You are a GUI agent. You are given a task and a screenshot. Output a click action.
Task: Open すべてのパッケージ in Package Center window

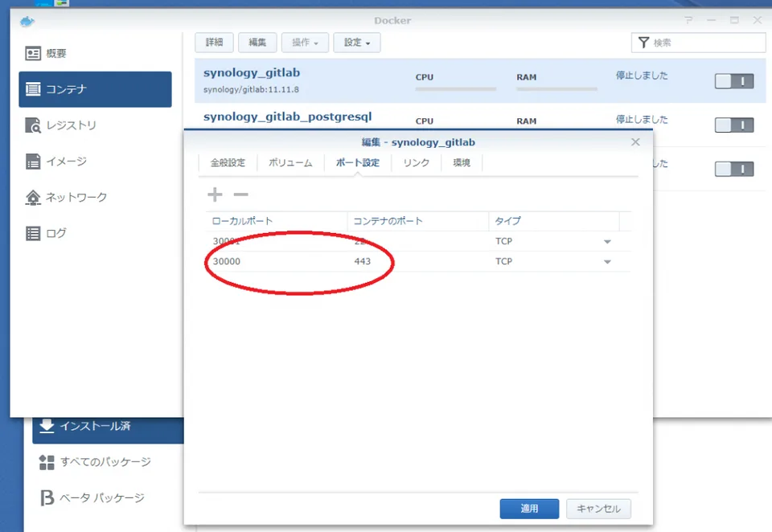[105, 461]
